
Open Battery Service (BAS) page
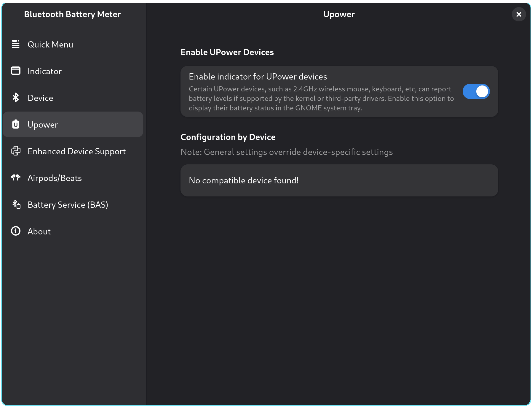click(x=73, y=204)
